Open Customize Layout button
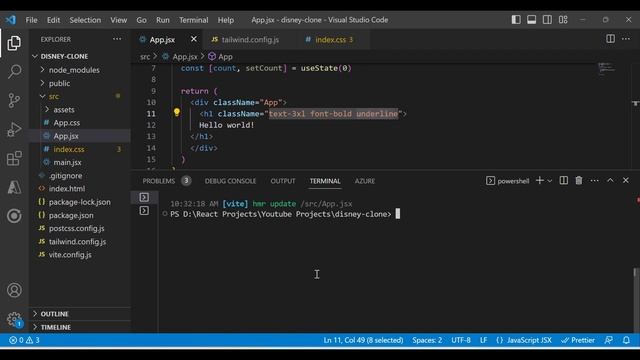 563,20
